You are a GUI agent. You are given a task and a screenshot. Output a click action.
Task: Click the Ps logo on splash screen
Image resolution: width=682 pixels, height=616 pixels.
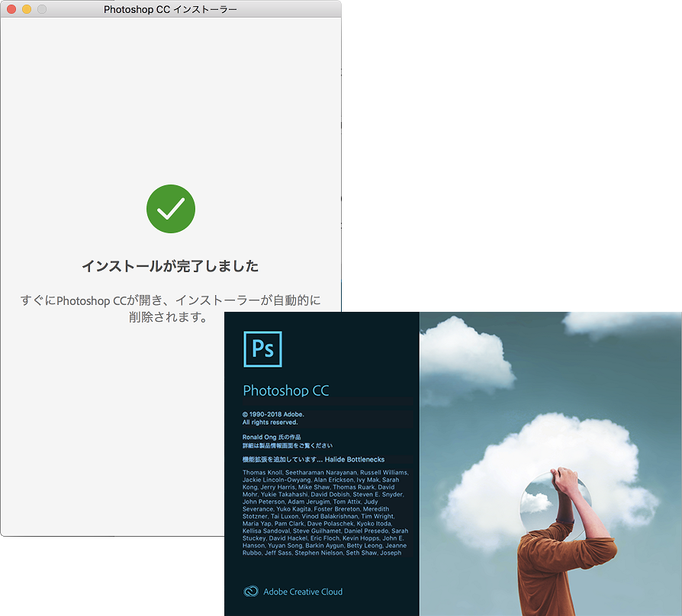tap(262, 349)
